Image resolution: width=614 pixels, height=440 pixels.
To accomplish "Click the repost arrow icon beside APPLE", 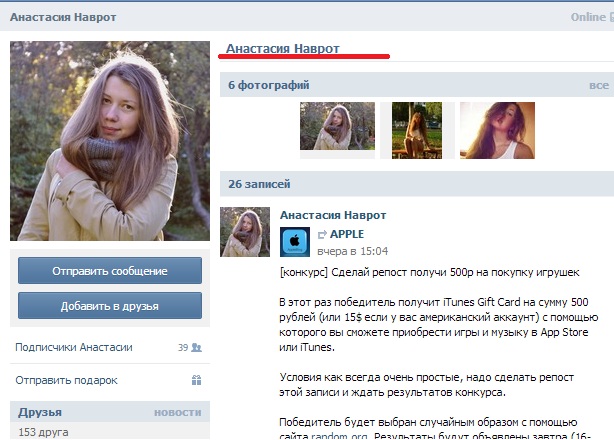I will pos(322,234).
